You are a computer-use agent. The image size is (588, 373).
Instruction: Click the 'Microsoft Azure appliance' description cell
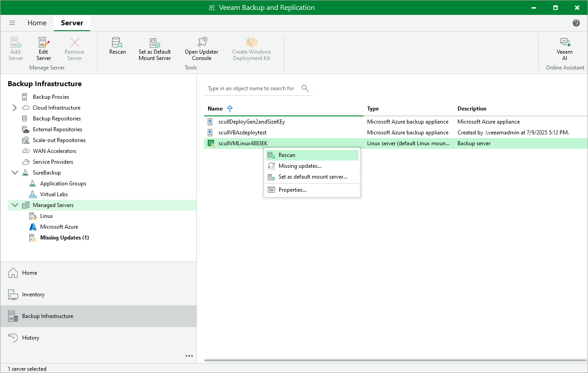coord(489,122)
